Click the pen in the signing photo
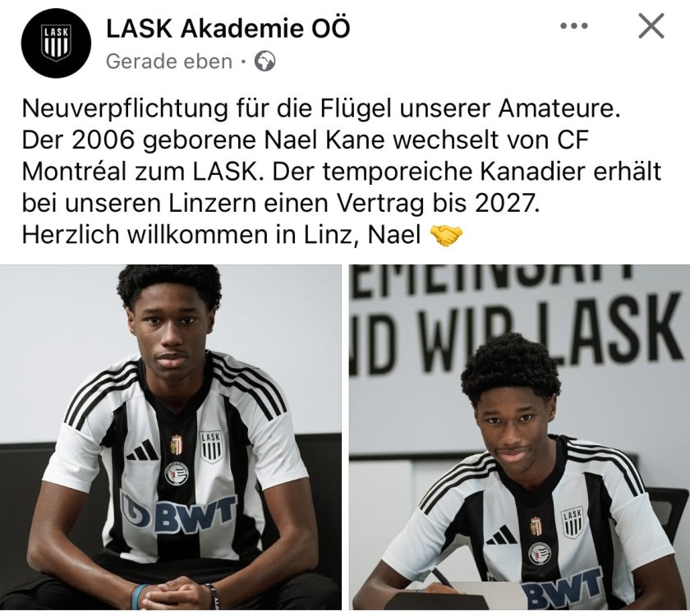 click(442, 577)
